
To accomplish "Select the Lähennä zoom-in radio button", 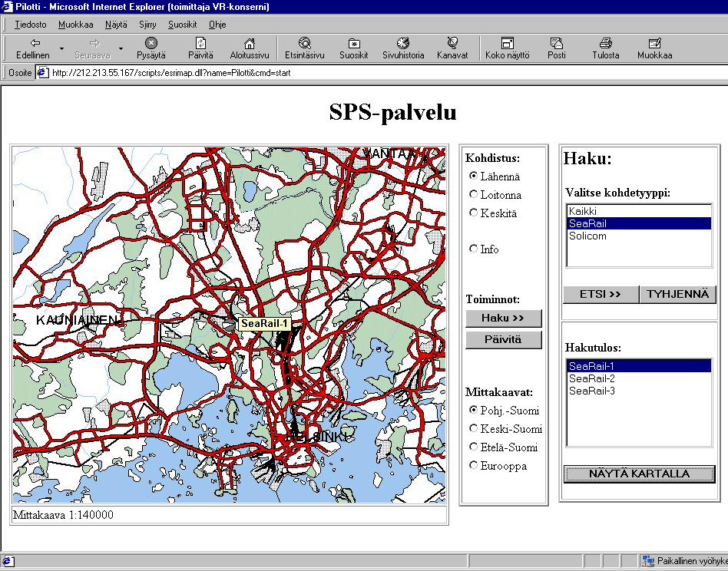I will 473,176.
